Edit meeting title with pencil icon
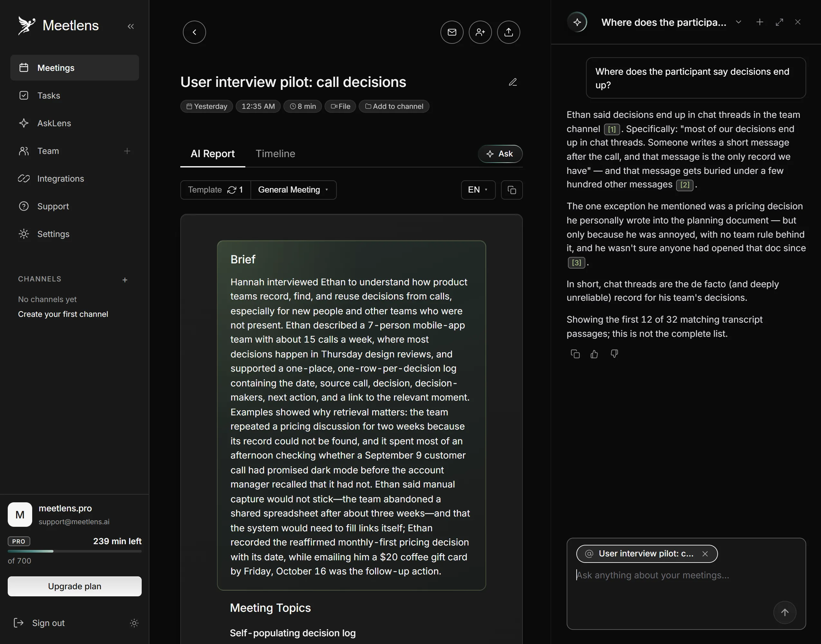Screen dimensions: 821x644 [x=513, y=82]
